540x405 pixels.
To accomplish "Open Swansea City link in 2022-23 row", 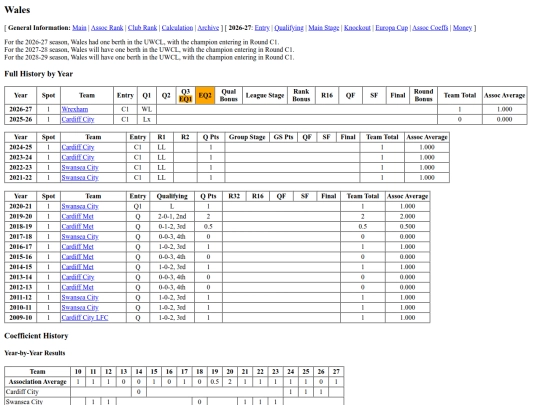I will 80,168.
